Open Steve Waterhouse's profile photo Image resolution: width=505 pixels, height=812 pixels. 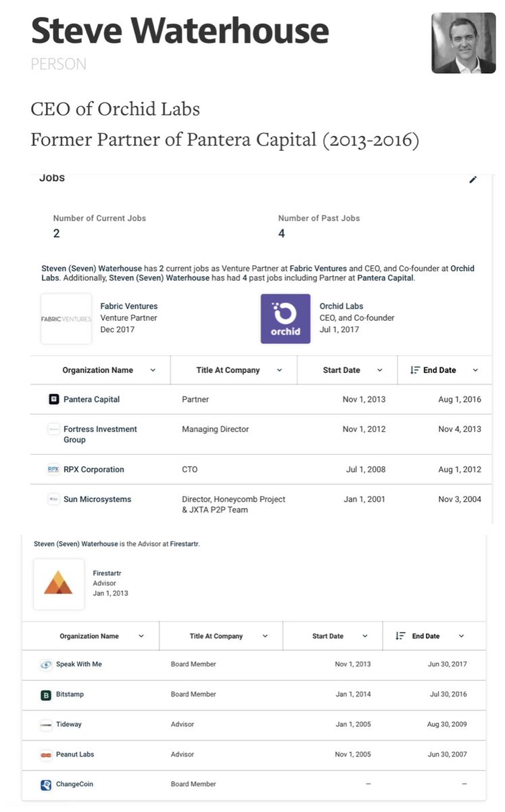click(x=464, y=43)
